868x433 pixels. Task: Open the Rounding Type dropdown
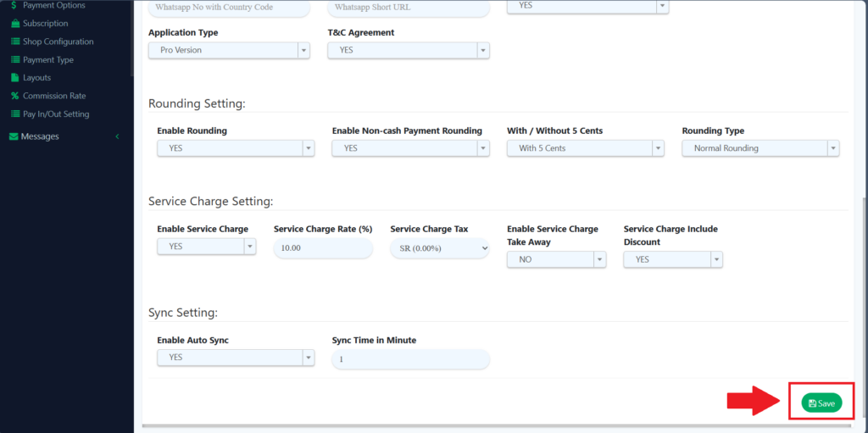[759, 148]
